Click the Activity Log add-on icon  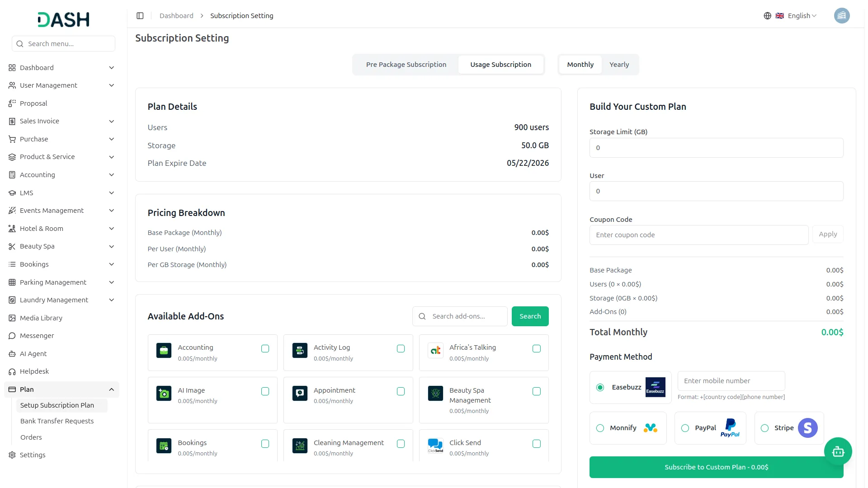coord(300,350)
